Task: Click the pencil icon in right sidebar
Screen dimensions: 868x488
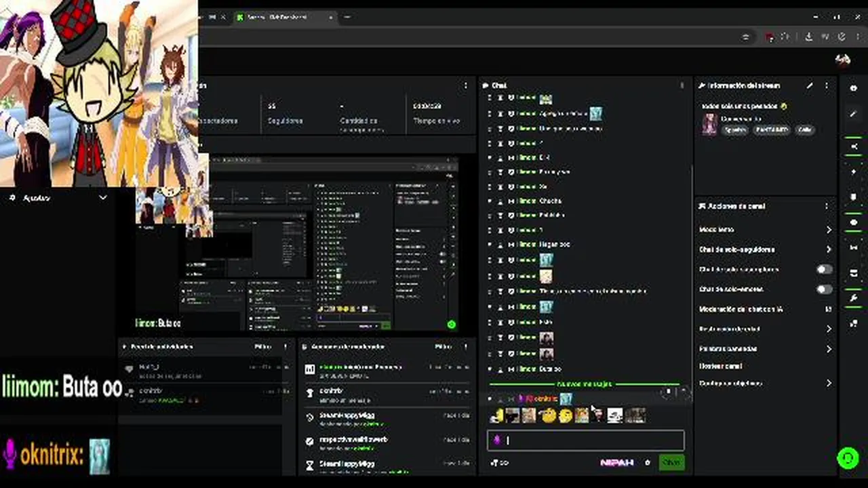Action: (x=853, y=114)
